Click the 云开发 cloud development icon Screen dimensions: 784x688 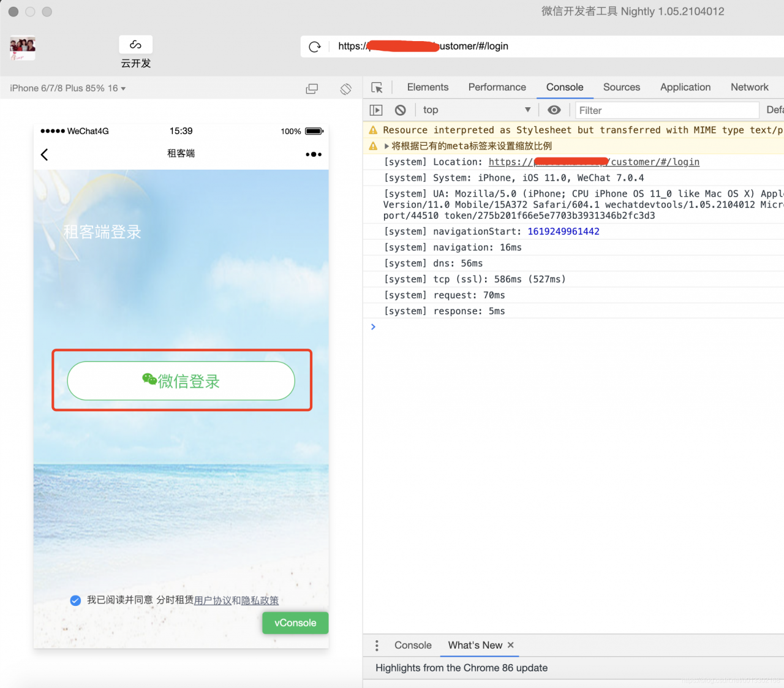135,45
